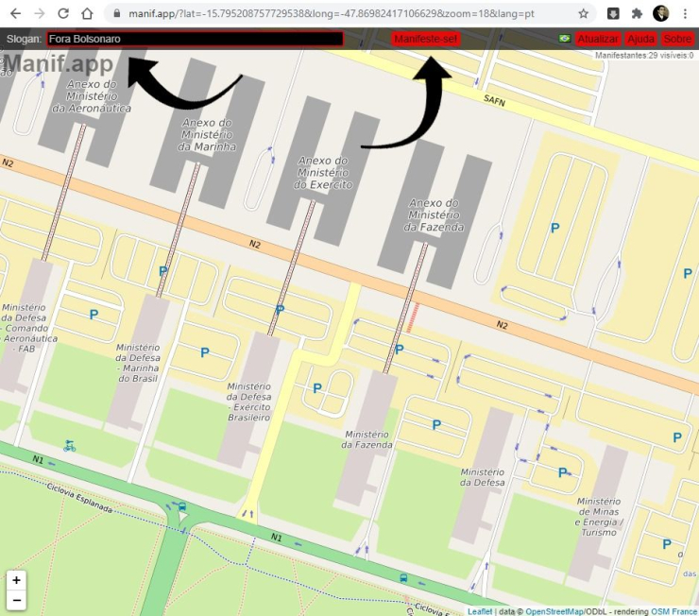Open the Chrome three-dot menu
699x616 pixels.
click(685, 14)
